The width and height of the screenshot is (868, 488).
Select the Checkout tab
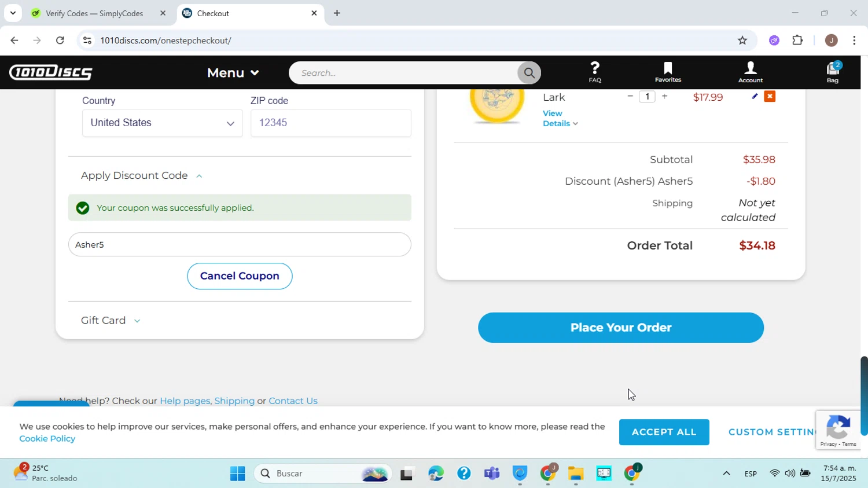(x=251, y=13)
